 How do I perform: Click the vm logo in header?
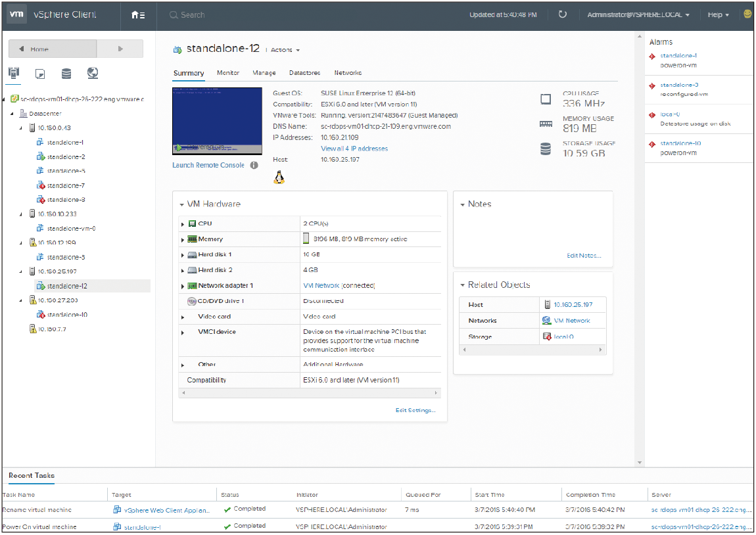click(17, 14)
